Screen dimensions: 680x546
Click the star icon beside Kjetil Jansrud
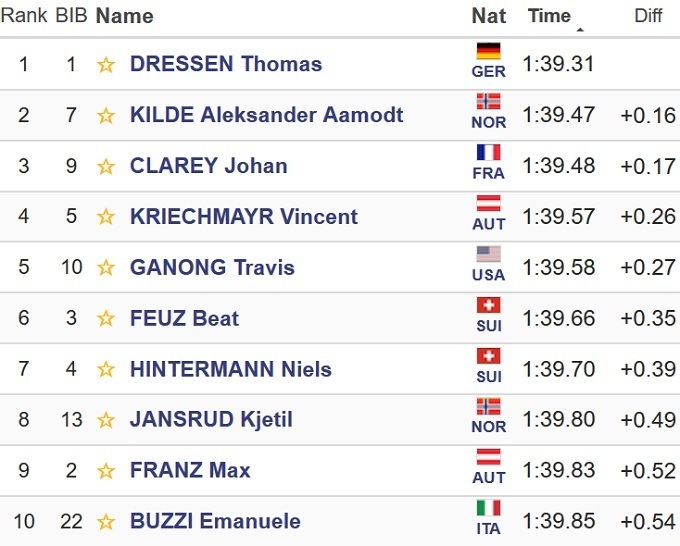tap(106, 420)
